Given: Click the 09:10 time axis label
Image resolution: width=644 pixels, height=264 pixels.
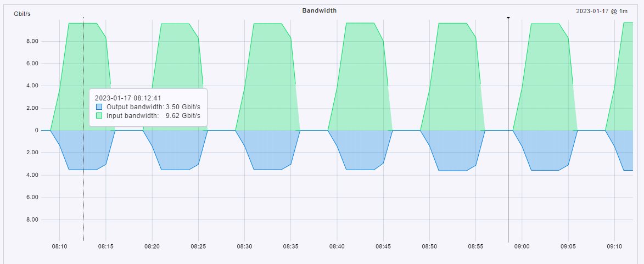Looking at the screenshot, I should tap(614, 246).
